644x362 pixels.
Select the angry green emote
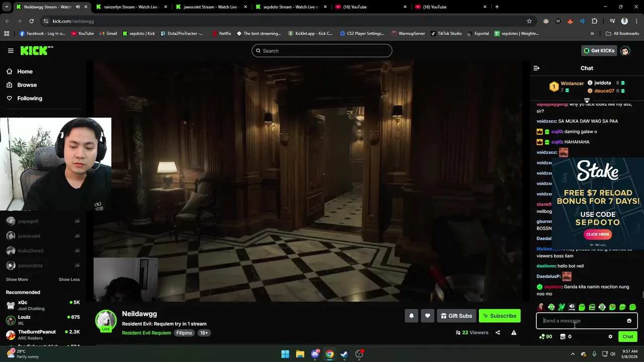coord(592,307)
